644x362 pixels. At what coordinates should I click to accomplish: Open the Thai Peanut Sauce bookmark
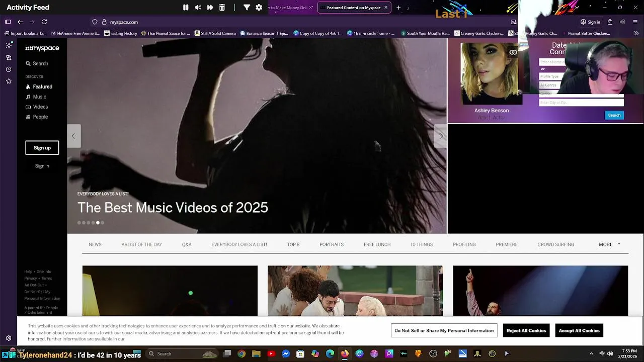coord(166,33)
